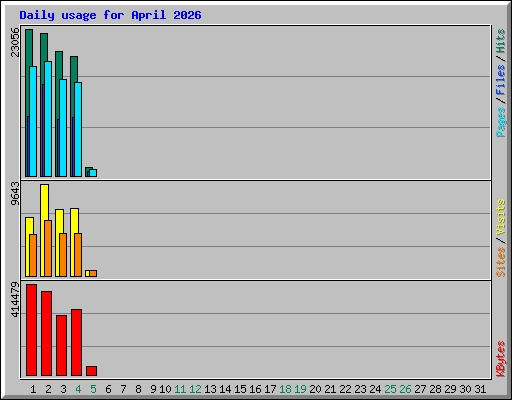Click day label 7 on the x-axis
This screenshot has width=512, height=400.
(123, 389)
